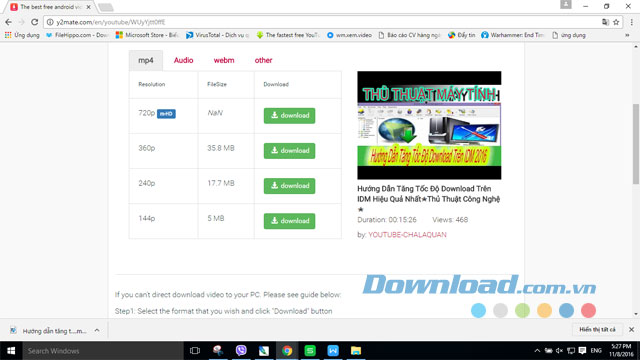This screenshot has height=360, width=640.
Task: Click the Chrome profile user icon
Action: click(566, 4)
